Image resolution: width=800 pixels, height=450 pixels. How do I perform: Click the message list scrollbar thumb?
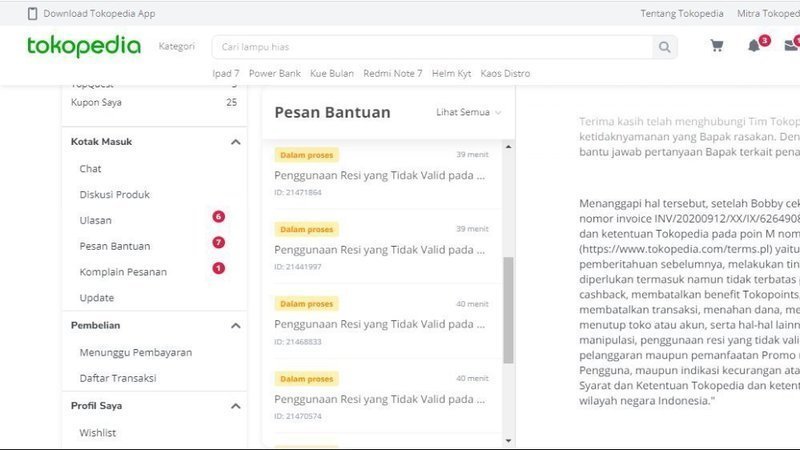pyautogui.click(x=508, y=310)
